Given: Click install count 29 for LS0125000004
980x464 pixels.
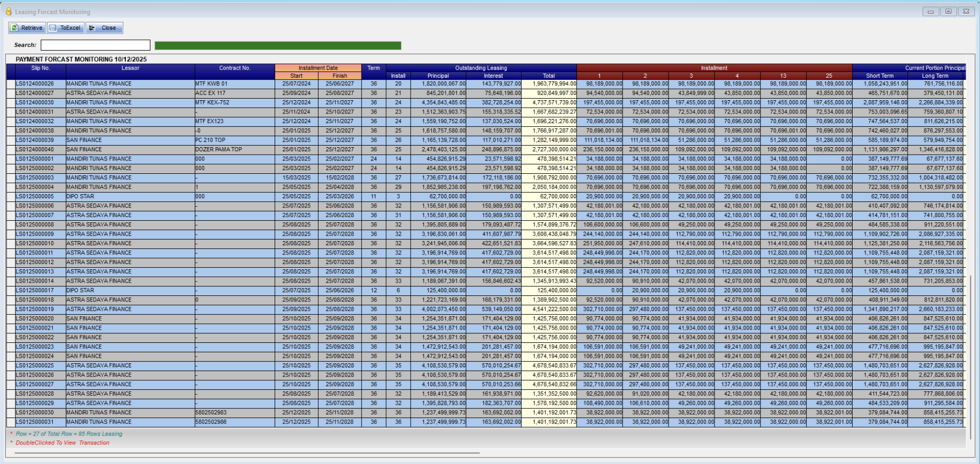Looking at the screenshot, I should point(398,187).
